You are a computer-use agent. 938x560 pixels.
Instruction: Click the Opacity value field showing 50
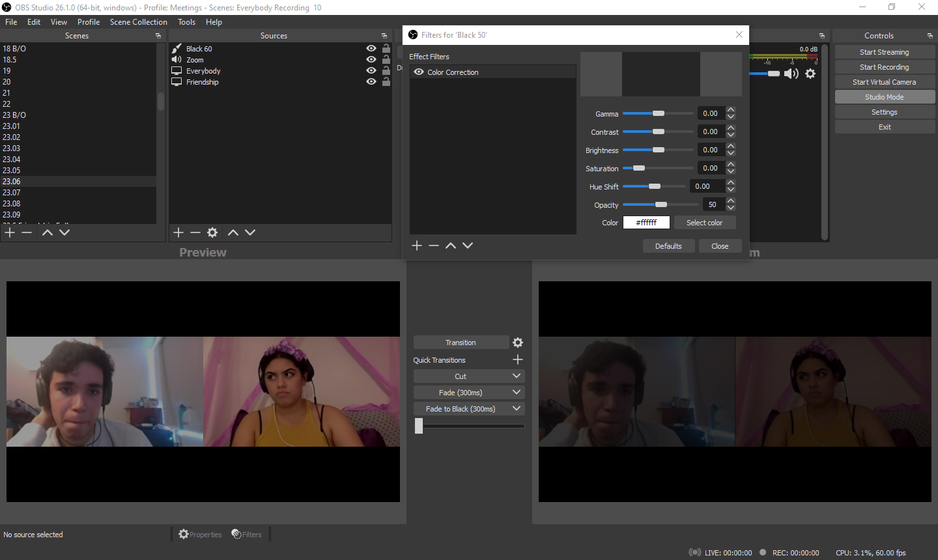coord(714,204)
